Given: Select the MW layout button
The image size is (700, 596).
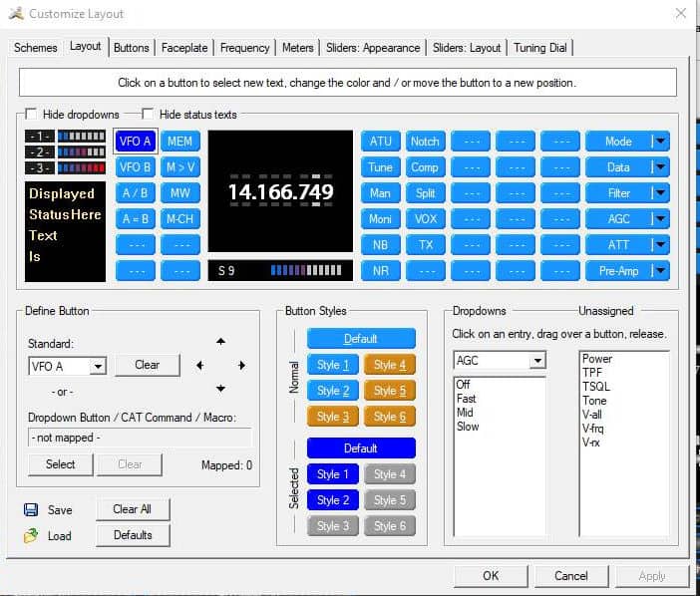Looking at the screenshot, I should coord(179,193).
